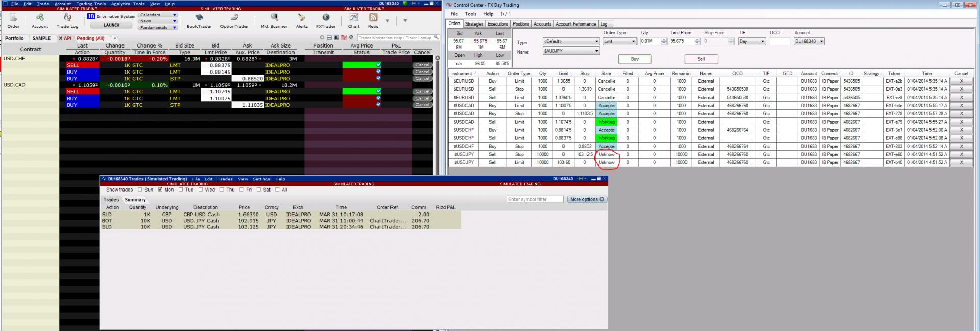Click the X cancel icon for EXT-a2b order
This screenshot has height=331, width=980.
pos(961,81)
